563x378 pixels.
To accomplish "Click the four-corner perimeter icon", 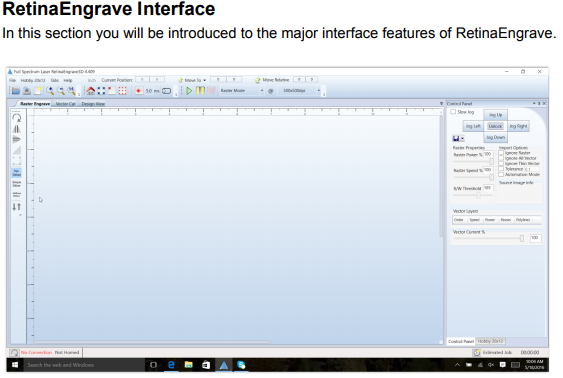I will 101,91.
